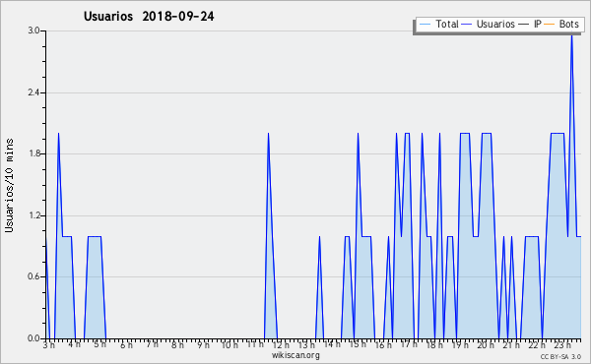This screenshot has height=364, width=591.
Task: Click the Usuarios legend entry
Action: point(489,24)
